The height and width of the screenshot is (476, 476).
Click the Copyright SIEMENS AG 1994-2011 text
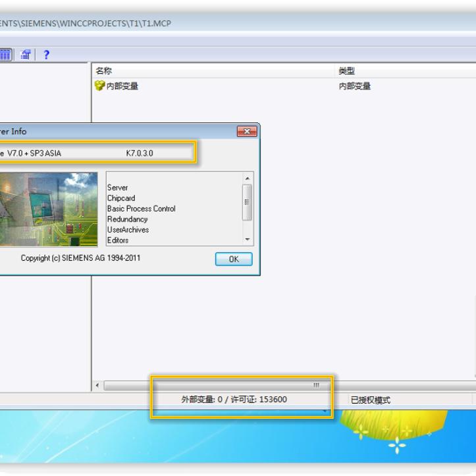point(80,258)
